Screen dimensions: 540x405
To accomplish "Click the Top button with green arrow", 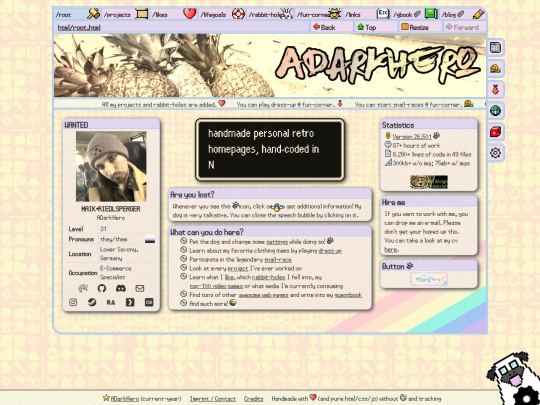I will pyautogui.click(x=375, y=27).
